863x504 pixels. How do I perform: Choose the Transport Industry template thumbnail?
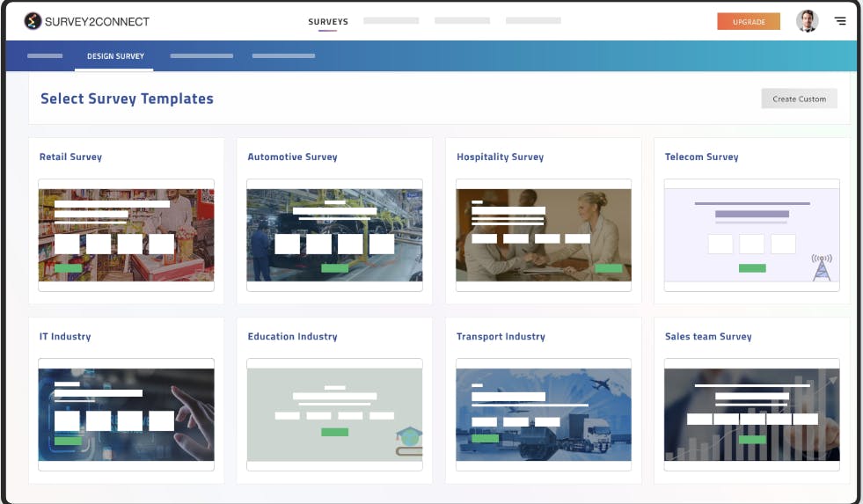(x=544, y=414)
